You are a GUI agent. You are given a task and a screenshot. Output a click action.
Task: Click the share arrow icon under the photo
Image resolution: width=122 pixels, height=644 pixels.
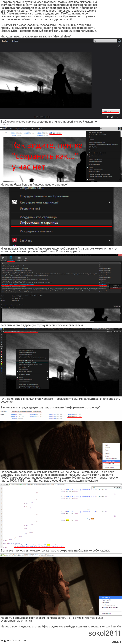[x=112, y=117]
